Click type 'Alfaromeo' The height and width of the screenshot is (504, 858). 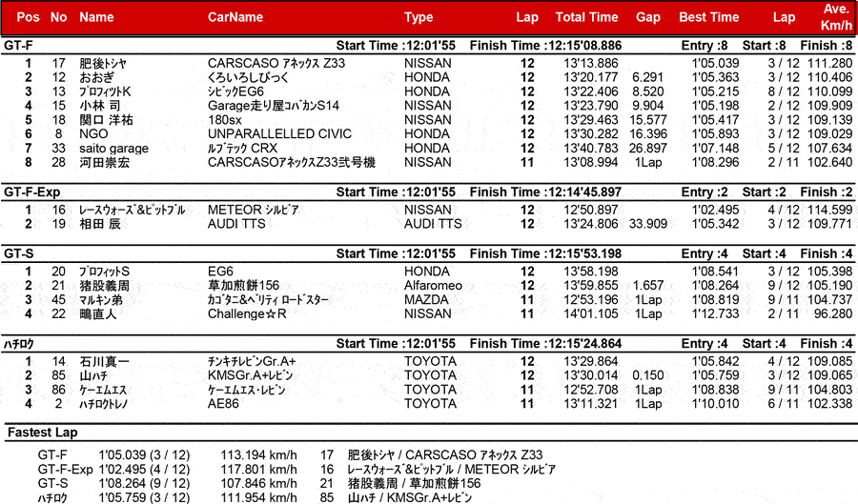tap(433, 285)
